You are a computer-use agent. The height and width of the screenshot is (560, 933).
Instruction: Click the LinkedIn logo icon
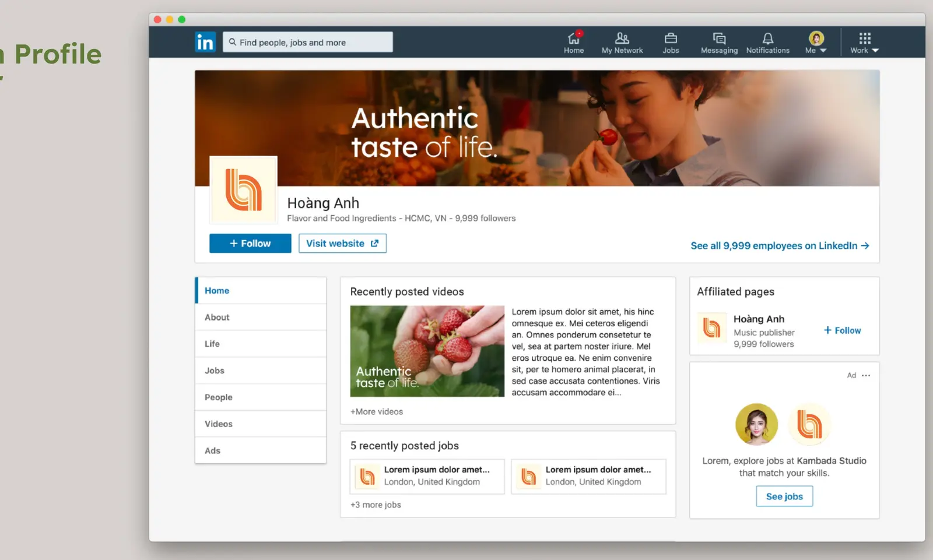(x=205, y=42)
